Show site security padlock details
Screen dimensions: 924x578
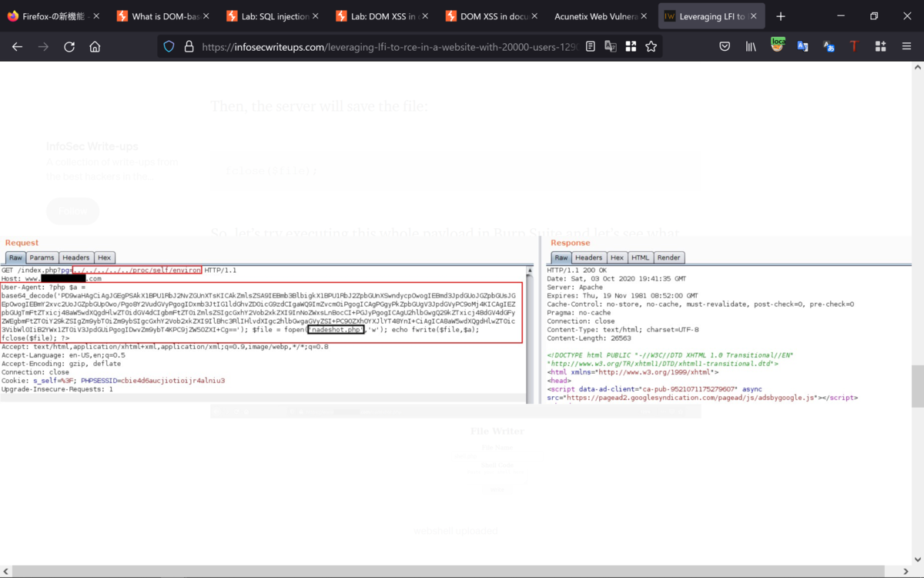click(x=188, y=46)
